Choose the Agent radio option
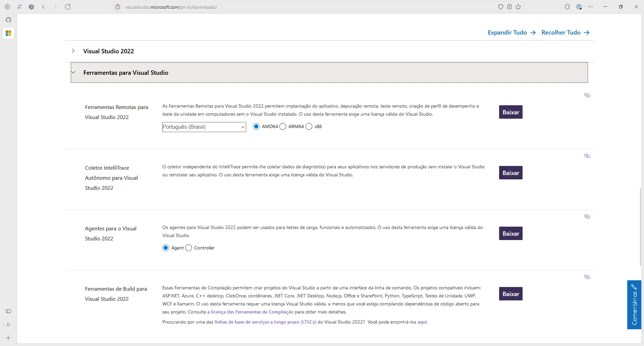644x346 pixels. [166, 248]
